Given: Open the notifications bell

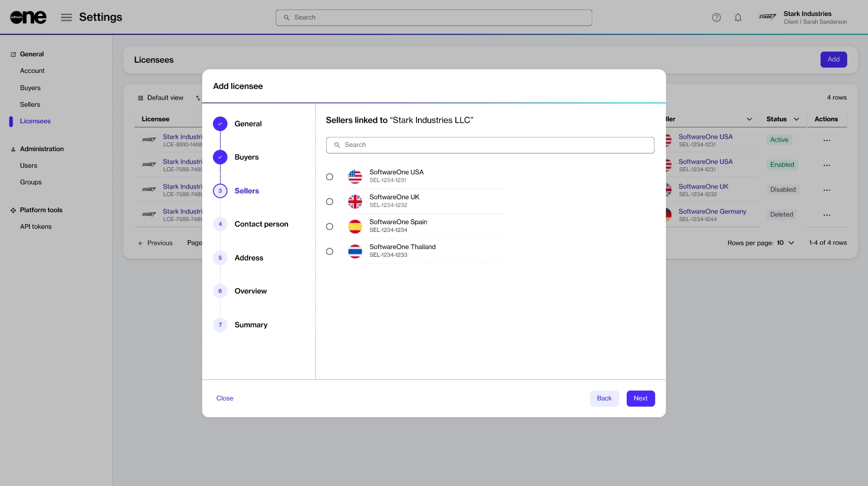Looking at the screenshot, I should click(x=738, y=18).
